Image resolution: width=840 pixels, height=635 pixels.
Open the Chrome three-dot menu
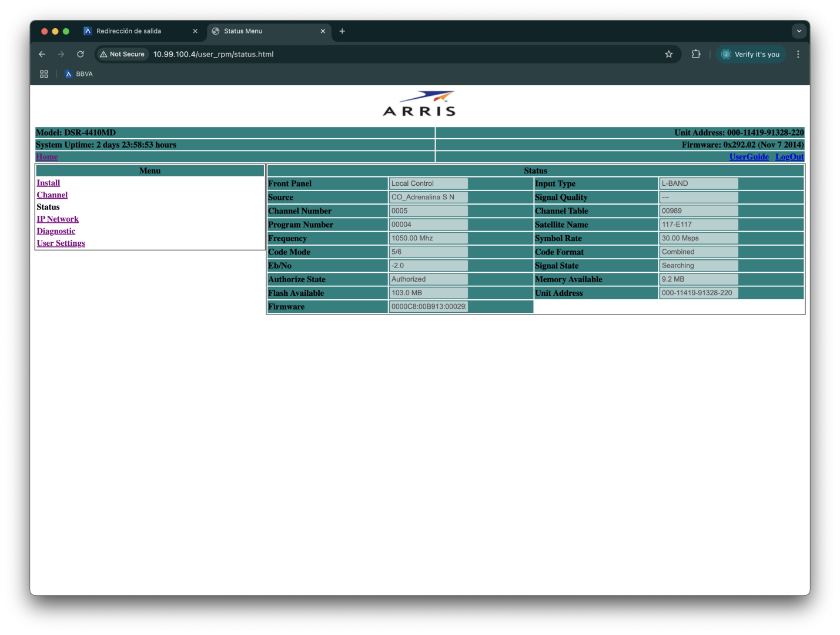click(798, 54)
